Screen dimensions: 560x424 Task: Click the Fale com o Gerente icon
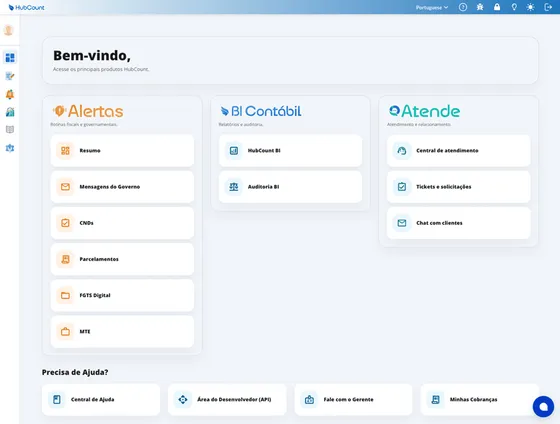309,400
